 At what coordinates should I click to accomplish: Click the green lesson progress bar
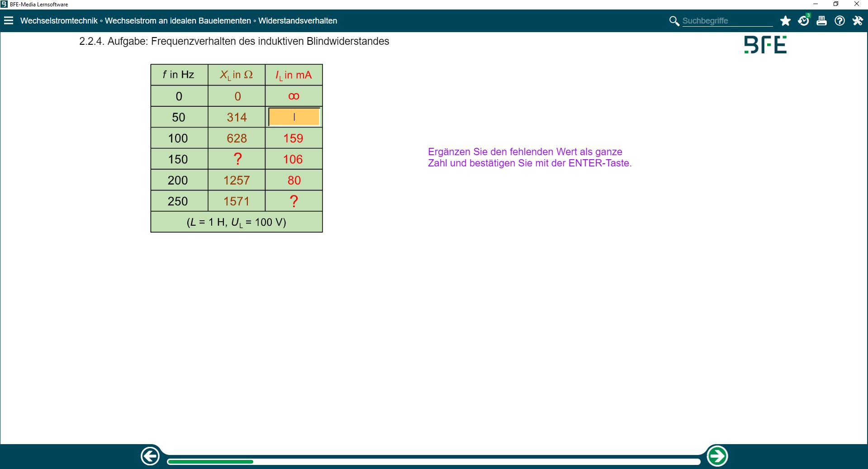[210, 462]
